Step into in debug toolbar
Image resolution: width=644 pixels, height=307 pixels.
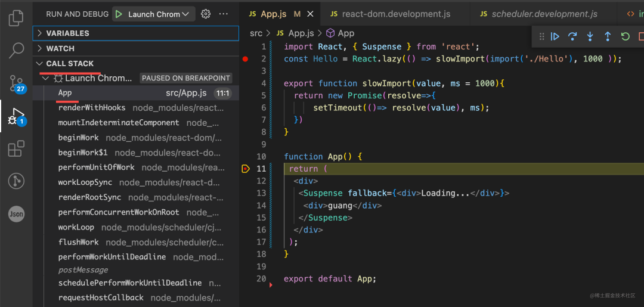(x=590, y=36)
